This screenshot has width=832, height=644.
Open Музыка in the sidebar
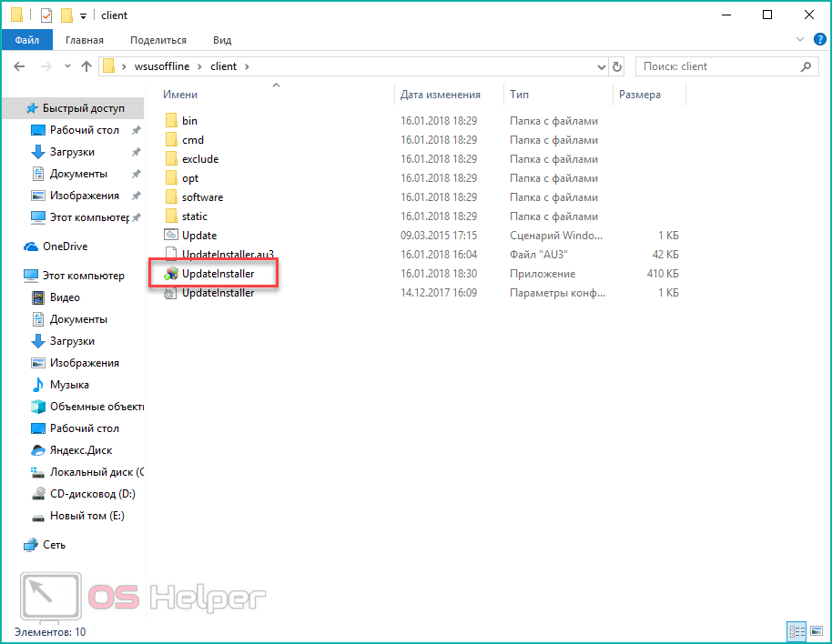69,384
